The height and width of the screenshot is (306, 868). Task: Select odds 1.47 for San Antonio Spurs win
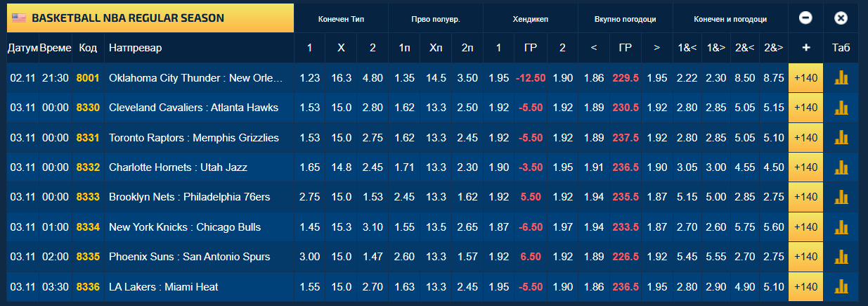pos(373,257)
